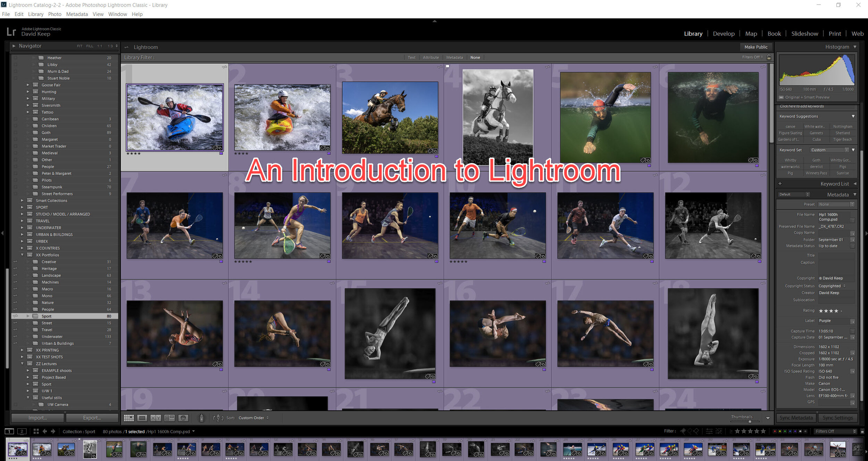The width and height of the screenshot is (868, 461).
Task: Open Compare view (X|Y) icon
Action: tap(156, 418)
